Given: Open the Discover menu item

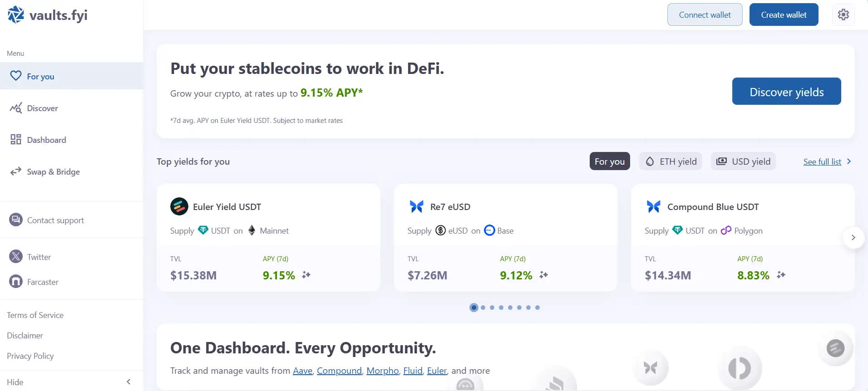Looking at the screenshot, I should (x=42, y=108).
